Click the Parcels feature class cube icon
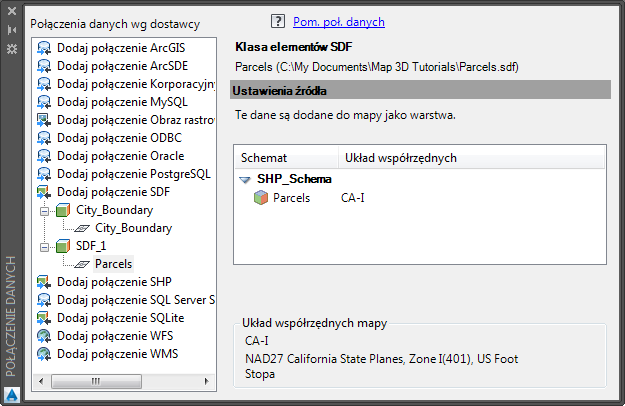 point(260,198)
